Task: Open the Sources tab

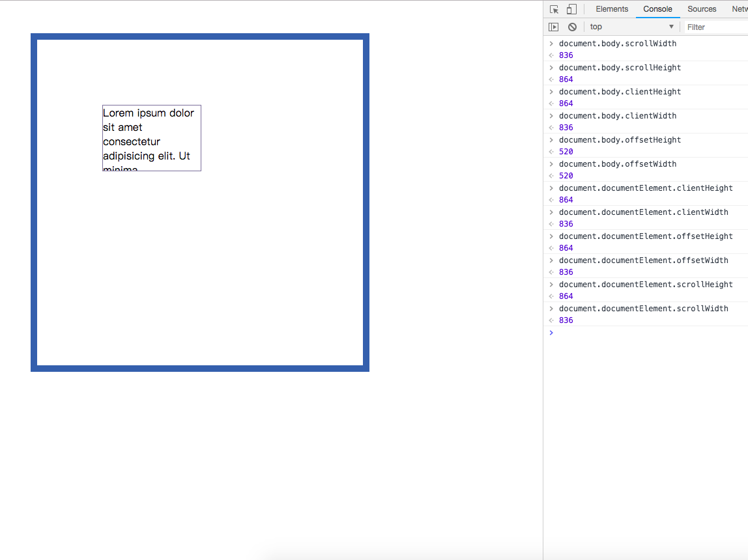Action: (702, 9)
